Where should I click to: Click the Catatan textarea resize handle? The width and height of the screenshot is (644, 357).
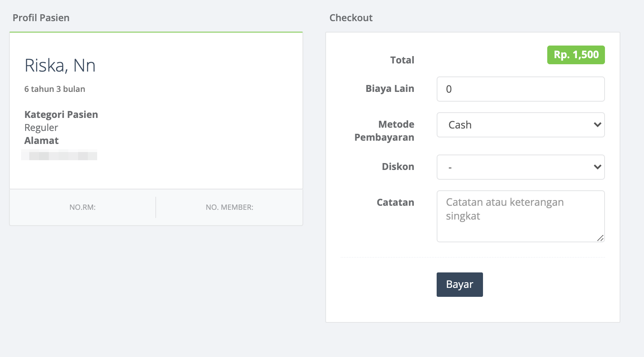[600, 238]
